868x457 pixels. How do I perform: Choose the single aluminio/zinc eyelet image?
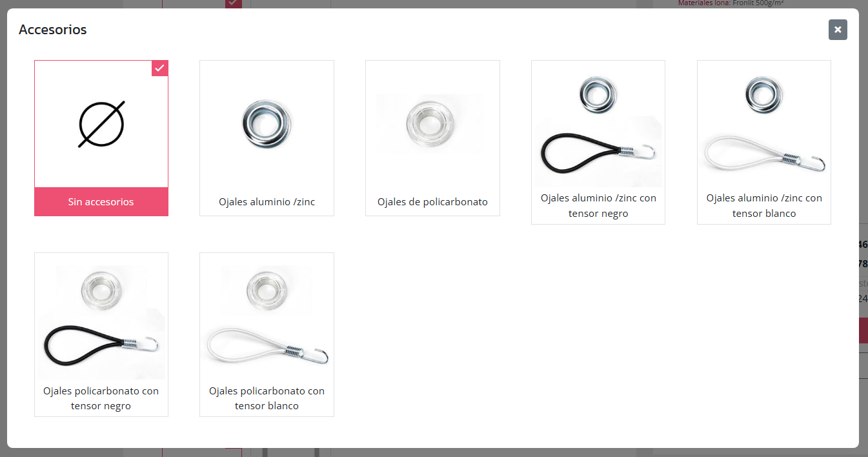pos(267,124)
